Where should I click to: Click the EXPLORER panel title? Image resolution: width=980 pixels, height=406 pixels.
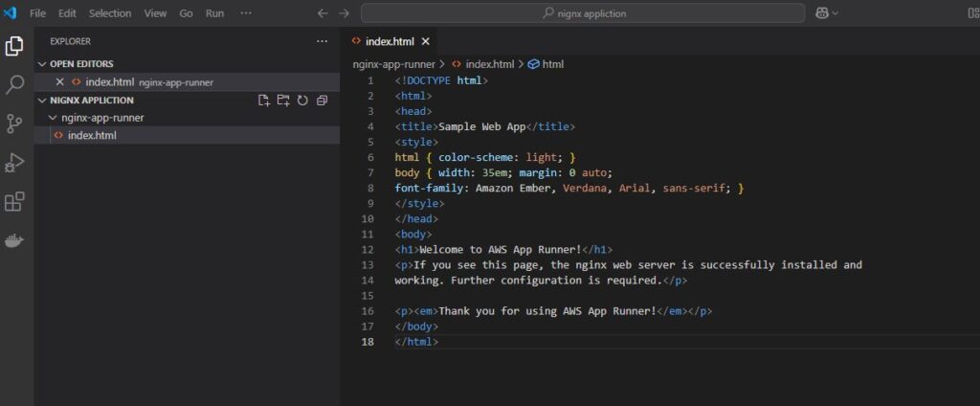coord(70,41)
